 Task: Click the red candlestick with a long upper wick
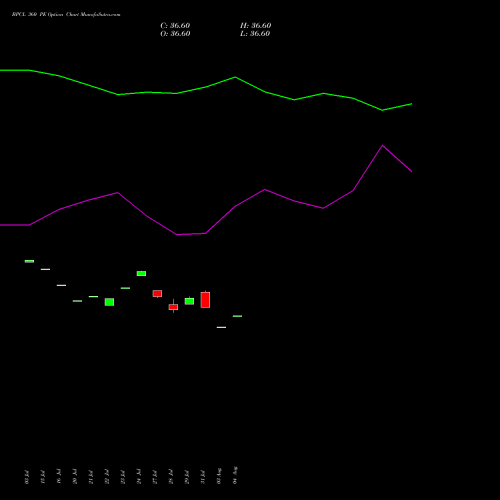click(173, 307)
